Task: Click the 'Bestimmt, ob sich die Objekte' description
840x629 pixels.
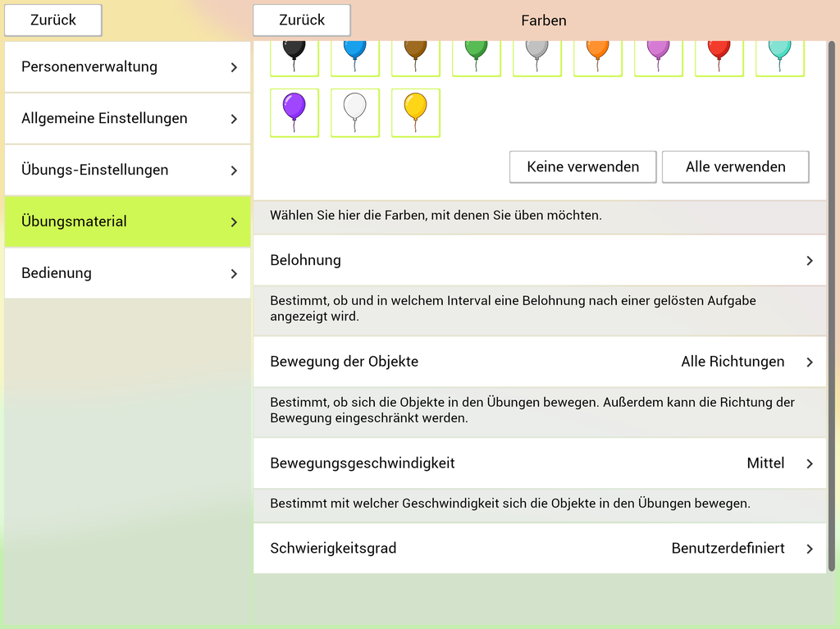Action: [532, 410]
